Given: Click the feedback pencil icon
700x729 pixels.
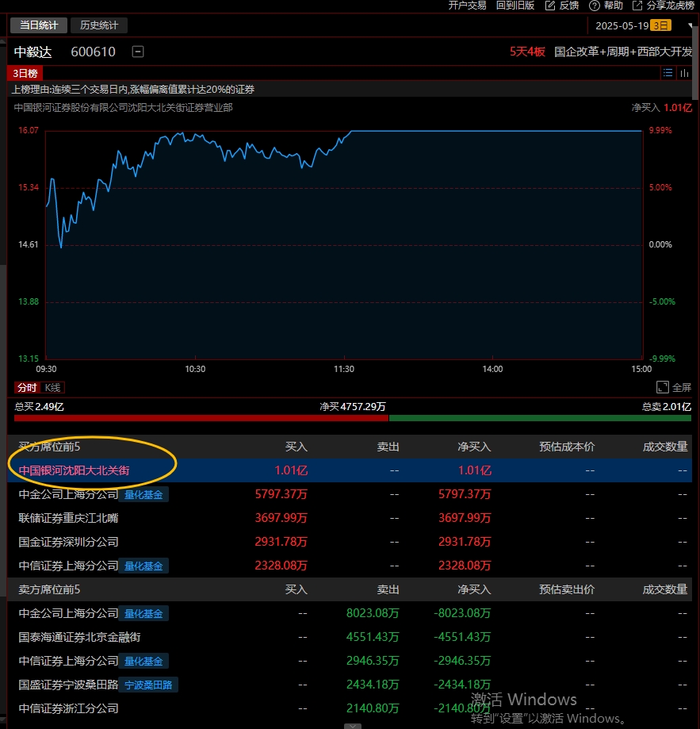Looking at the screenshot, I should [550, 6].
